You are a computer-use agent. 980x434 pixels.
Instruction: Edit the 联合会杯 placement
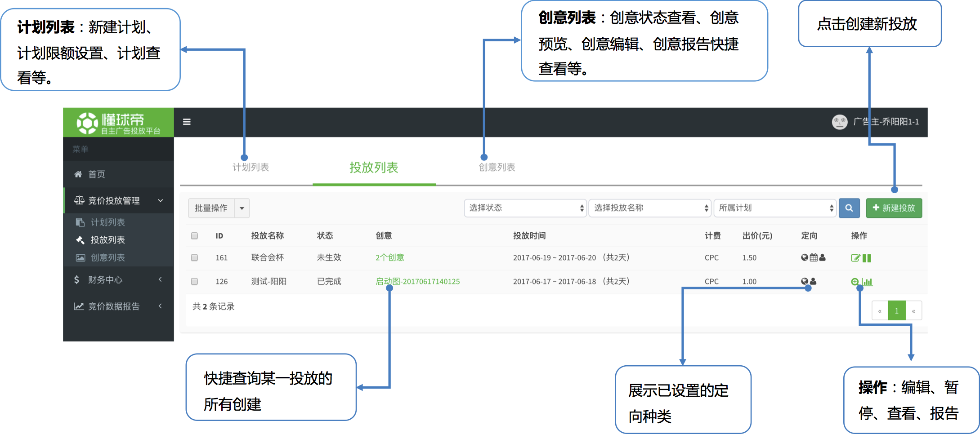[x=855, y=258]
